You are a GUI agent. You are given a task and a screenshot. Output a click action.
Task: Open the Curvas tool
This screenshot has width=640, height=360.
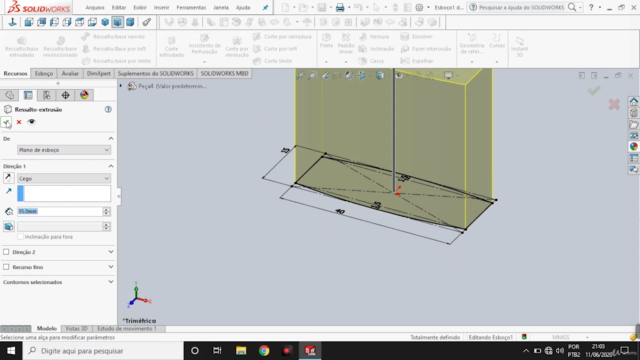(497, 42)
